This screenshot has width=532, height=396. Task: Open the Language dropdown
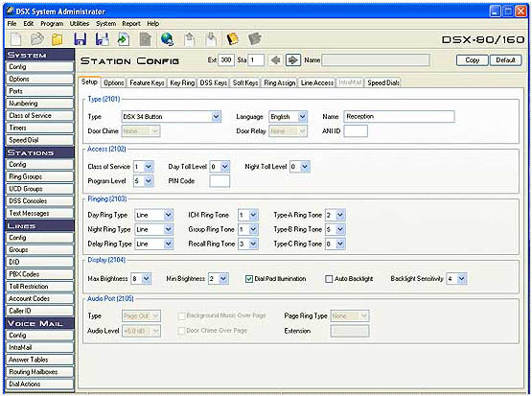pyautogui.click(x=302, y=117)
